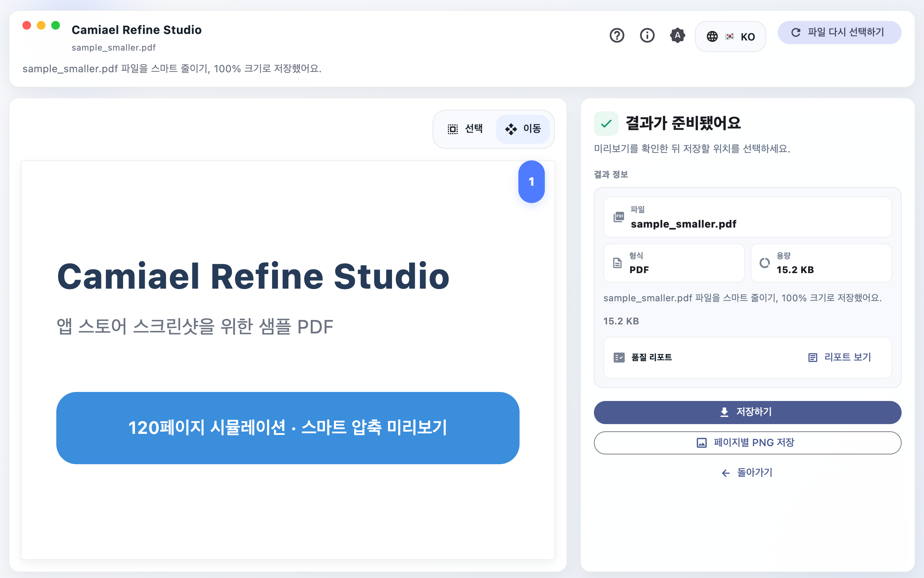Click the PDF page preview banner
The width and height of the screenshot is (924, 578).
288,428
